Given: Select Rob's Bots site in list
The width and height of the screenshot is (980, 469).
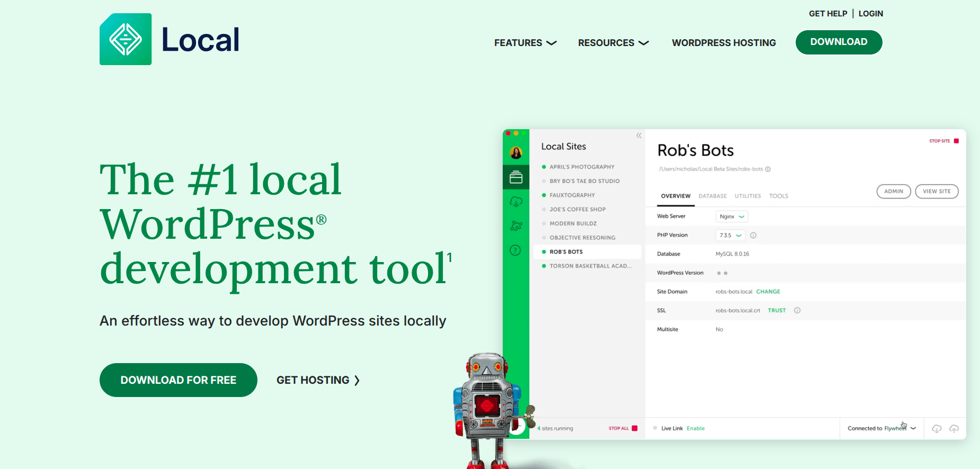Looking at the screenshot, I should 586,251.
